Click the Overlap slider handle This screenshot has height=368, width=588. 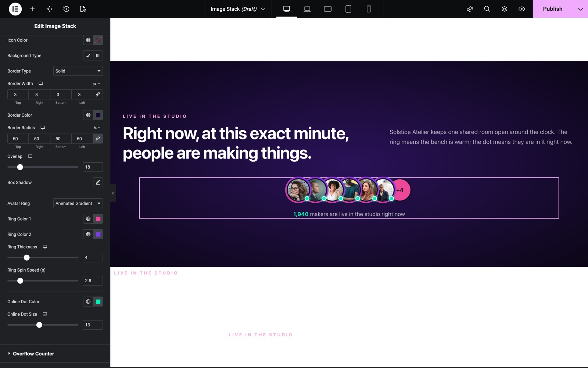(20, 167)
